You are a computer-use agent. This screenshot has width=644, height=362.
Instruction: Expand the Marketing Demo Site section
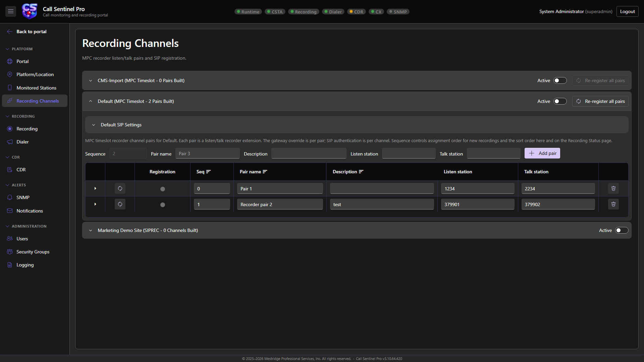click(91, 230)
